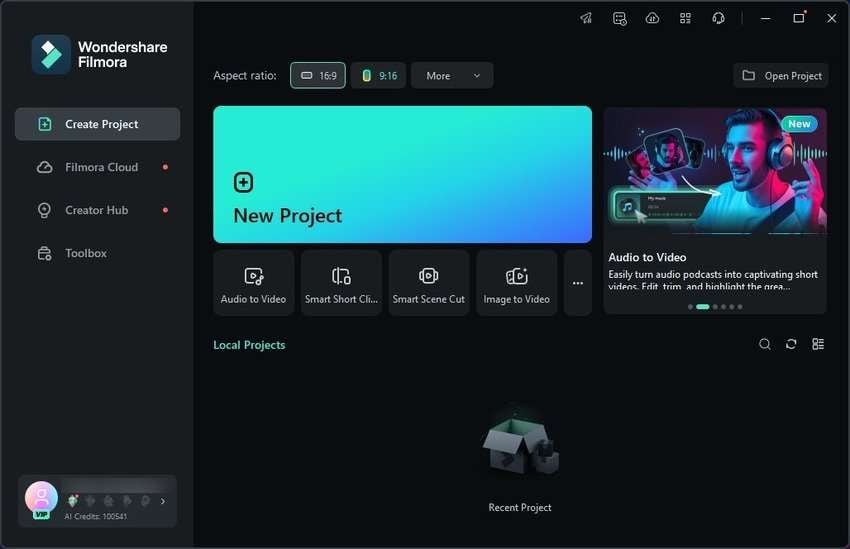Minimize the Filmora window

click(x=765, y=18)
